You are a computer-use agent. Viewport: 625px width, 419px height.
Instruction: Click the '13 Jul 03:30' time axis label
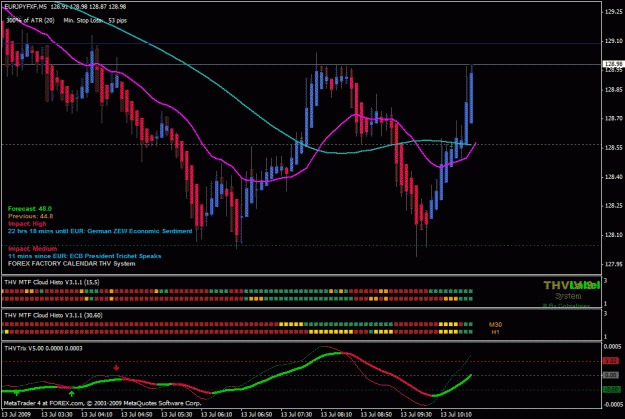57,415
